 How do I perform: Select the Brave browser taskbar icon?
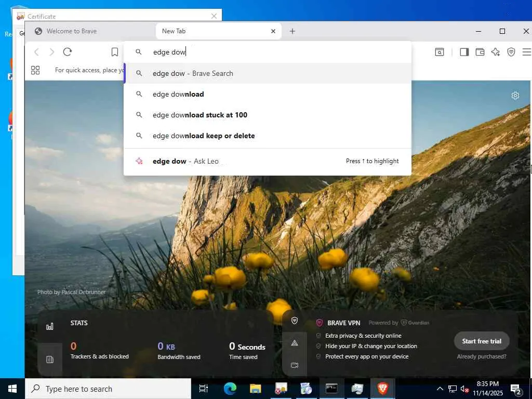pos(383,389)
